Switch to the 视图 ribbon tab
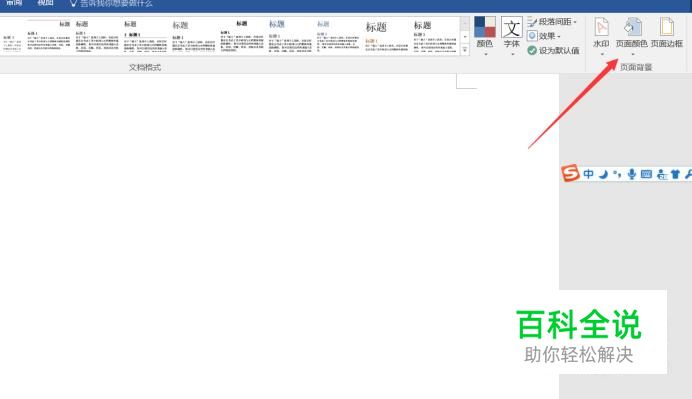The image size is (692, 399). click(x=45, y=3)
